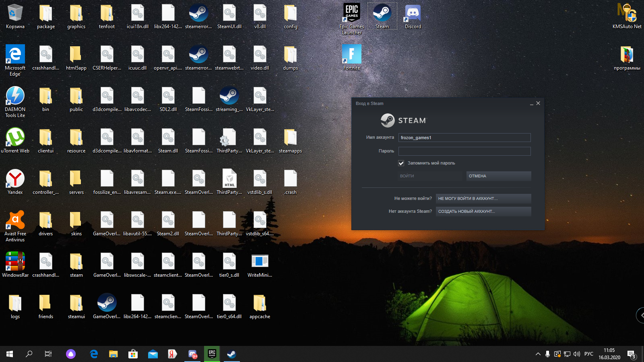Select the tenfoot folder icon
This screenshot has width=644, height=362.
point(107,16)
